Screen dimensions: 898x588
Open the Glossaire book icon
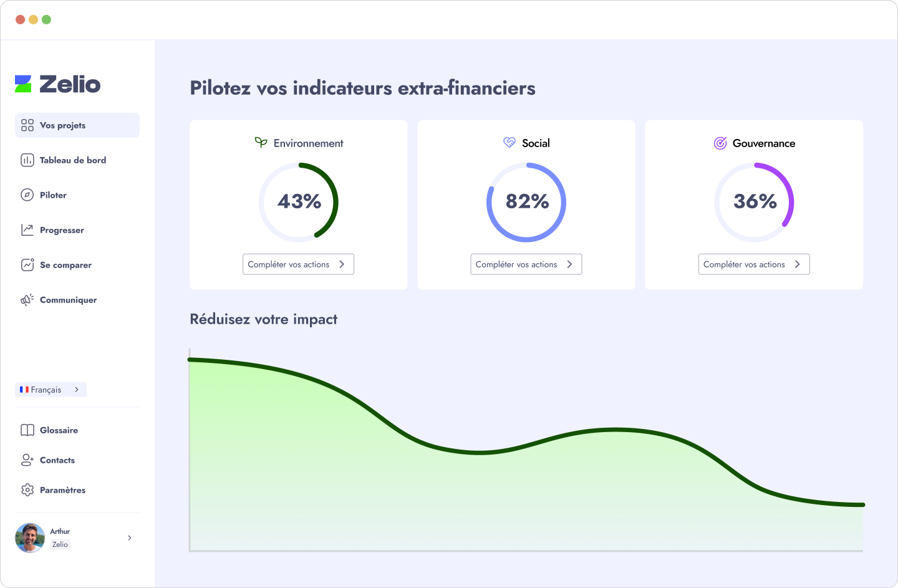[27, 430]
